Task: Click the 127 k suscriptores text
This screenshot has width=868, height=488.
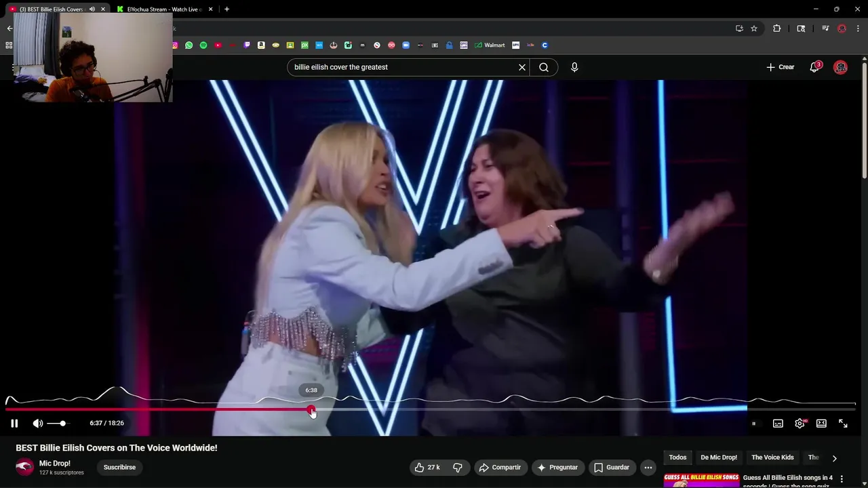Action: [62, 472]
